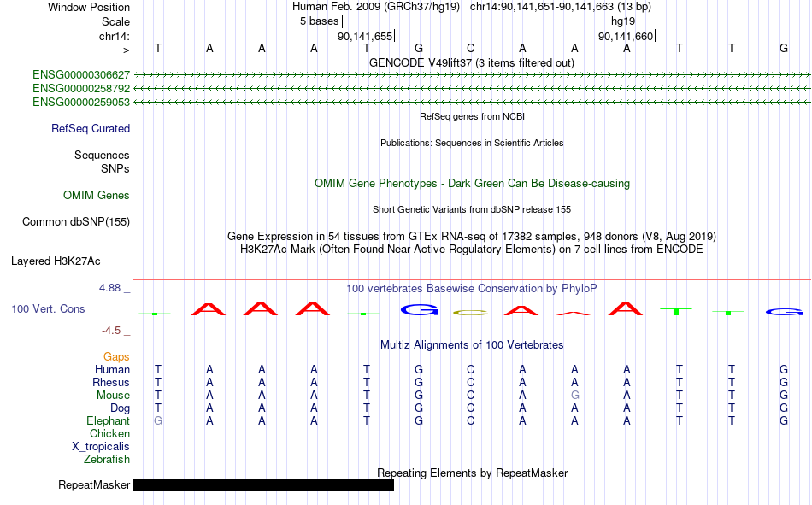This screenshot has width=812, height=505.
Task: Open RefSeq genes from NCBI title
Action: (x=473, y=116)
